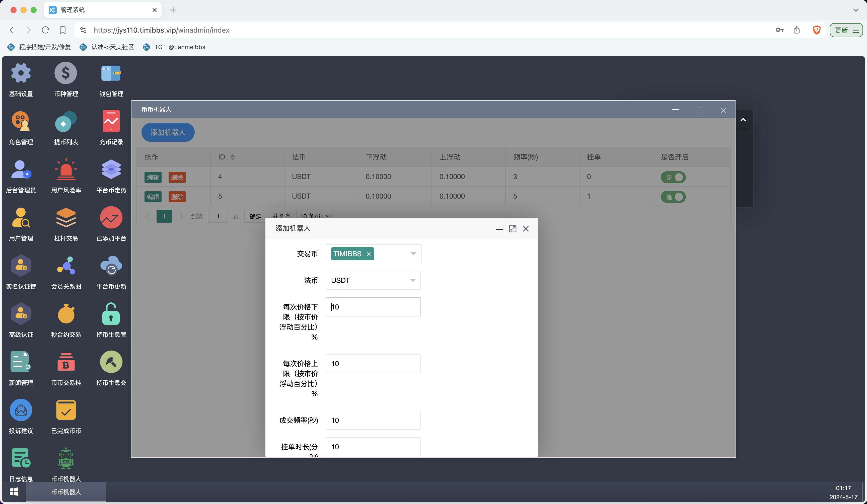
Task: Toggle 是否开启 switch for ID 5
Action: 673,197
